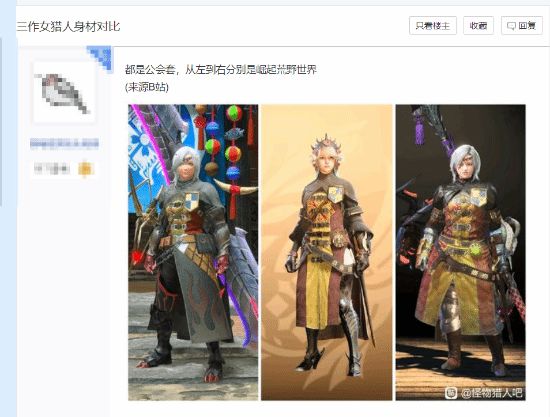Click the source note (来源B站)
The width and height of the screenshot is (550, 417).
click(147, 87)
